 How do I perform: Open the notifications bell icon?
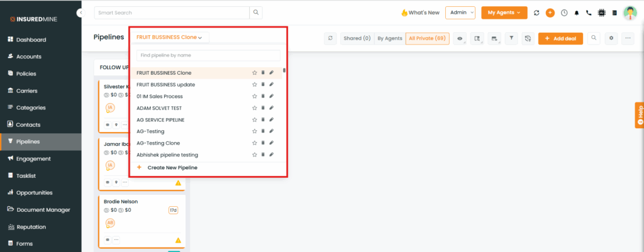577,13
